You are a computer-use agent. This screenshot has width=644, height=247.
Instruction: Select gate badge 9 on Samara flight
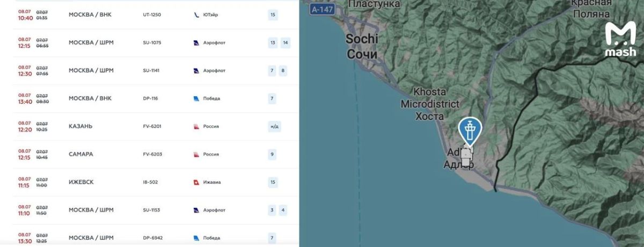pos(273,154)
